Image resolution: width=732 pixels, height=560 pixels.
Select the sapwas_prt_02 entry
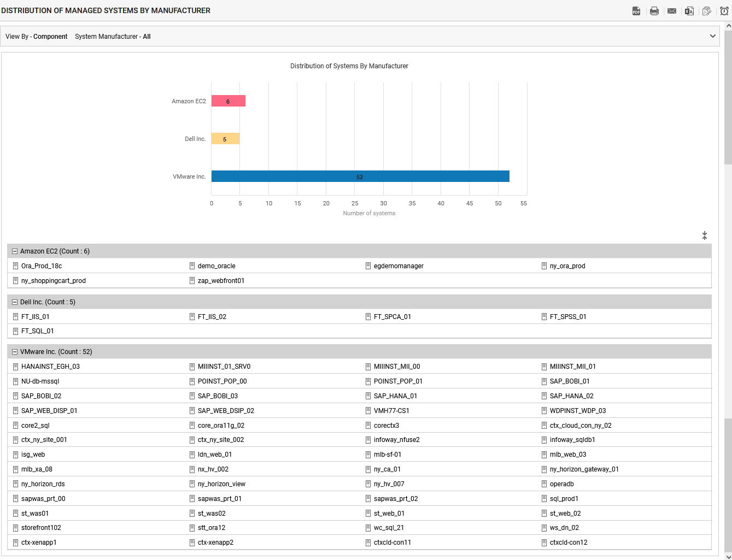click(396, 499)
